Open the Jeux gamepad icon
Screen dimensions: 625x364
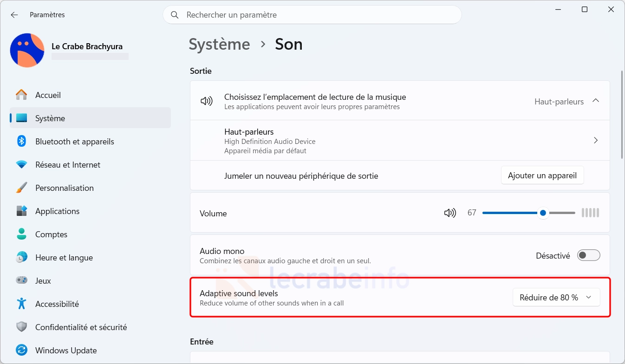[x=21, y=280]
